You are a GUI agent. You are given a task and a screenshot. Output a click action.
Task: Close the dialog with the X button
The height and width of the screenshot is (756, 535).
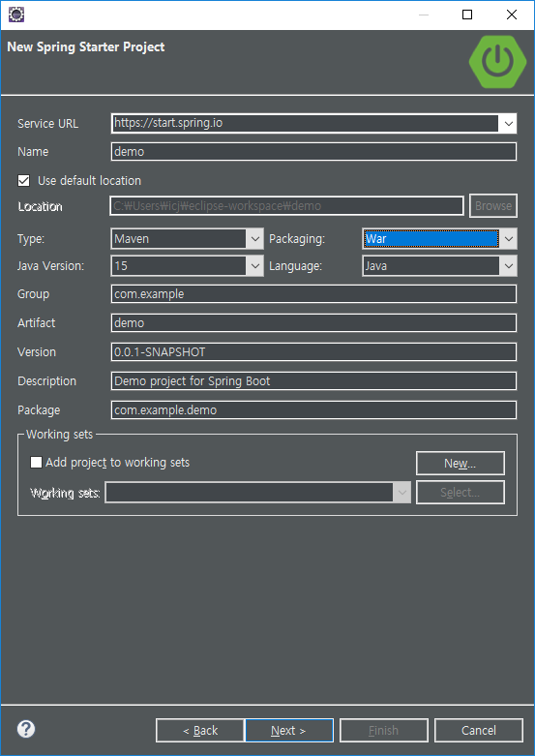(512, 15)
